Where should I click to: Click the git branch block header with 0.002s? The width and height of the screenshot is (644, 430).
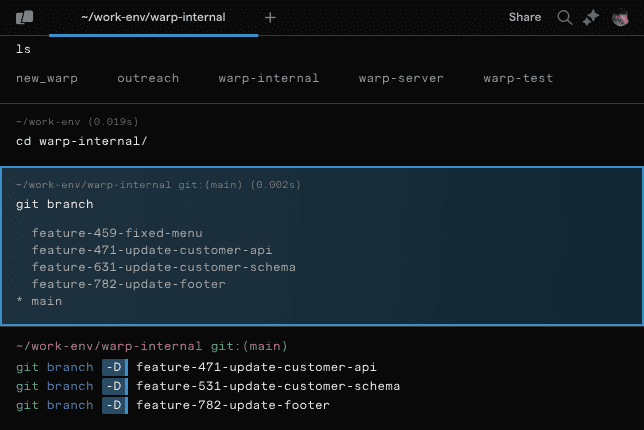click(x=158, y=185)
